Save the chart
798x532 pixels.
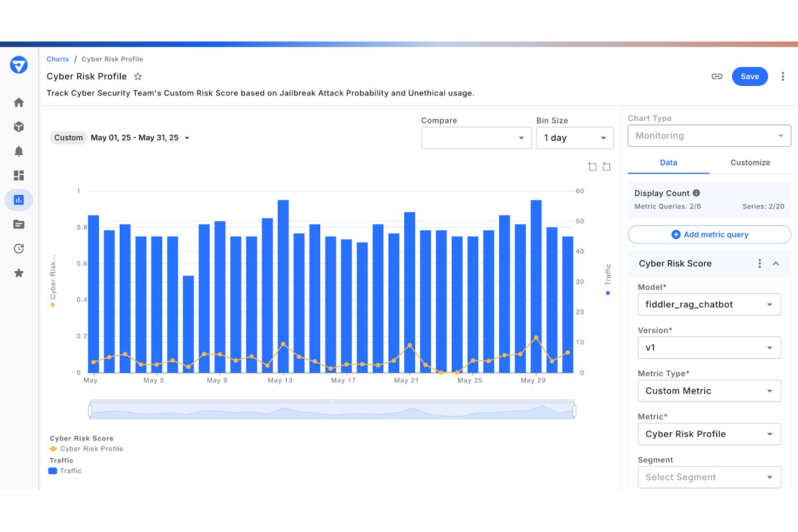tap(749, 77)
